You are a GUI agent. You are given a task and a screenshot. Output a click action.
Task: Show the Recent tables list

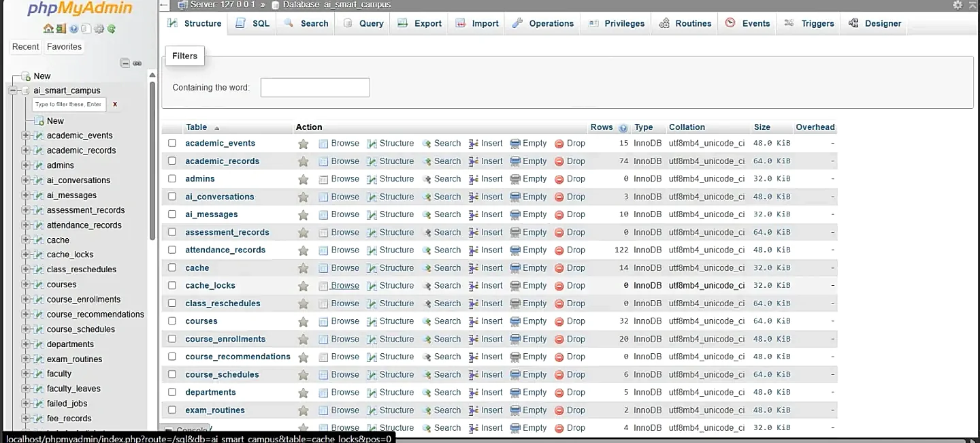coord(26,47)
